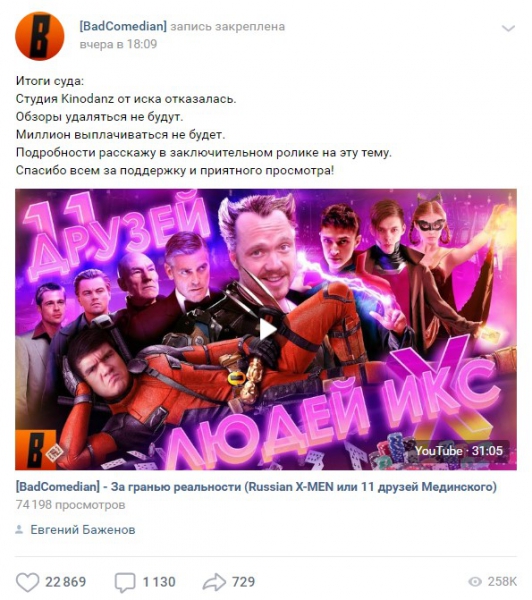Share the post using arrow icon

coord(214,582)
